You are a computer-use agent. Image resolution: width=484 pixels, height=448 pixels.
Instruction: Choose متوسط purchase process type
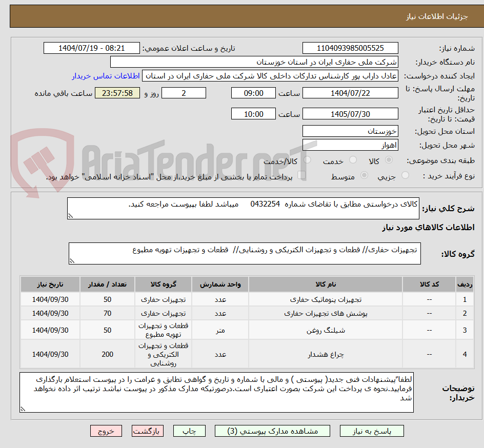click(364, 174)
